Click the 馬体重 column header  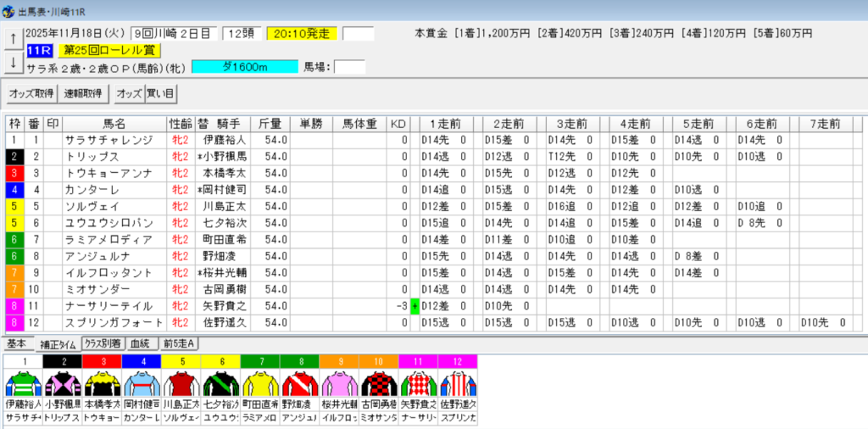coord(359,124)
